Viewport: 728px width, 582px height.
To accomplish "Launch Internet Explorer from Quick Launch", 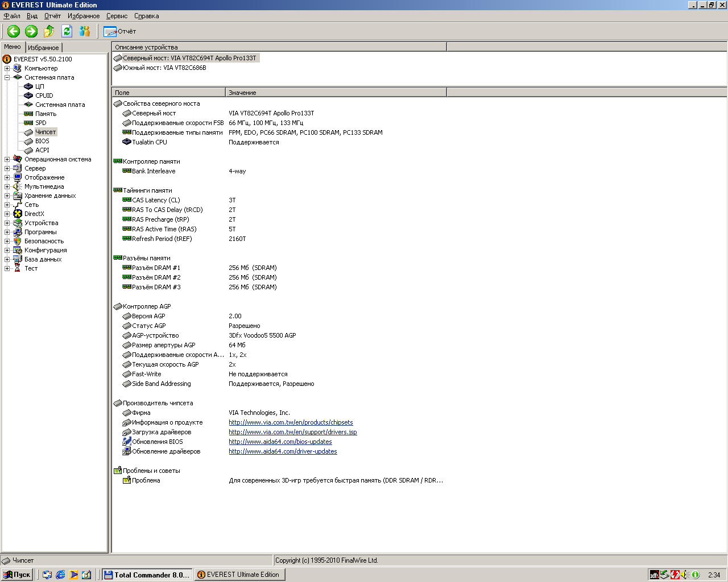I will [x=60, y=575].
